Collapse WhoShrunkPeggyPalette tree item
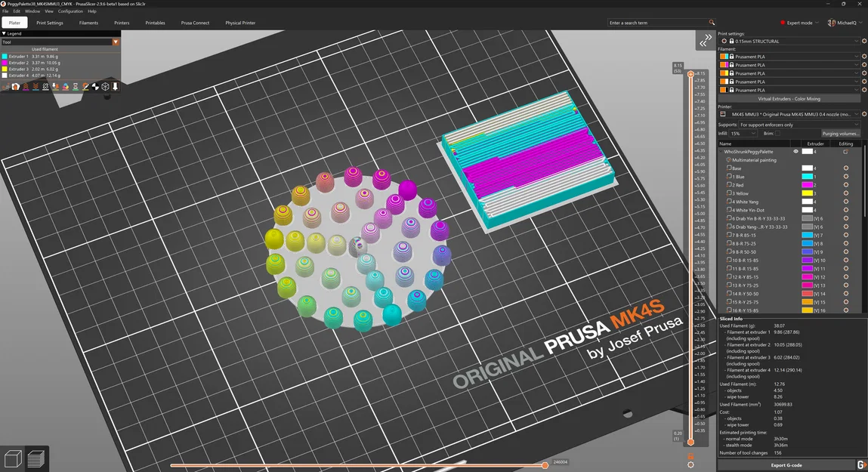This screenshot has height=472, width=868. click(x=721, y=152)
